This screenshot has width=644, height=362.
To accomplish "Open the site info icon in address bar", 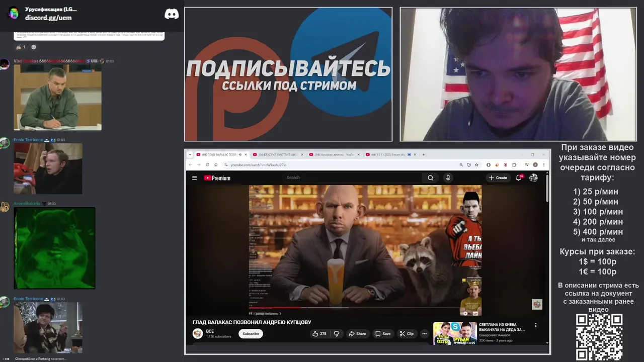I will pos(226,164).
